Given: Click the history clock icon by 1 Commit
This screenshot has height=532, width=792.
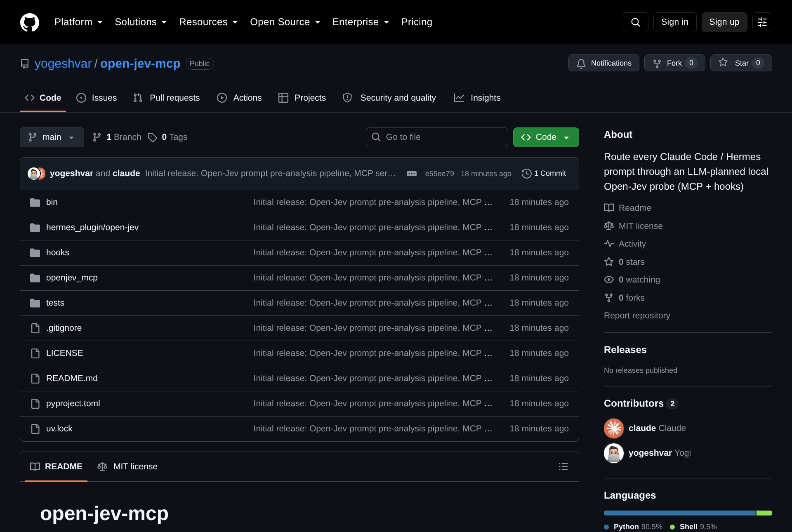Looking at the screenshot, I should pyautogui.click(x=526, y=174).
